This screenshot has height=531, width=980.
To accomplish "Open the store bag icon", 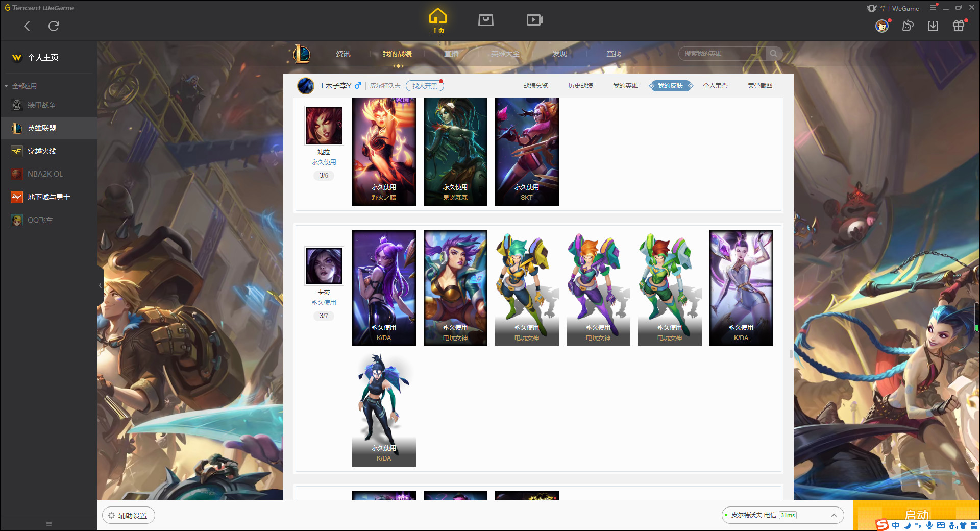I will [486, 20].
